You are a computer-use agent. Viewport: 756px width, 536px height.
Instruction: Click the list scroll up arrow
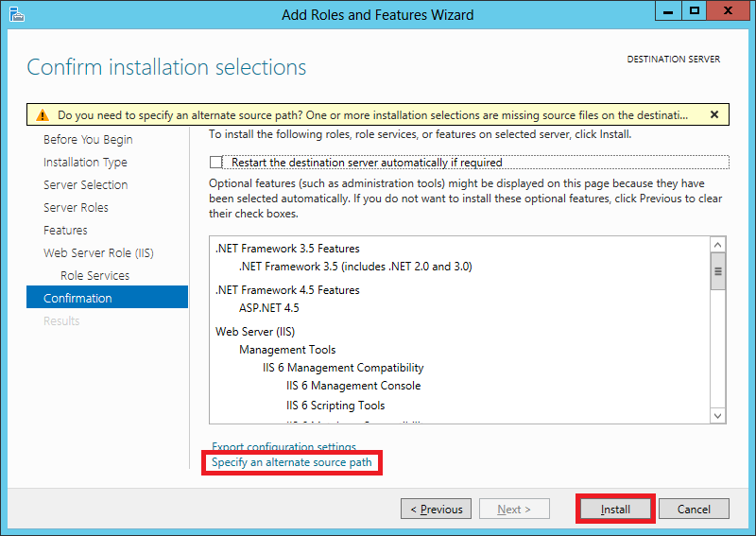coord(718,245)
